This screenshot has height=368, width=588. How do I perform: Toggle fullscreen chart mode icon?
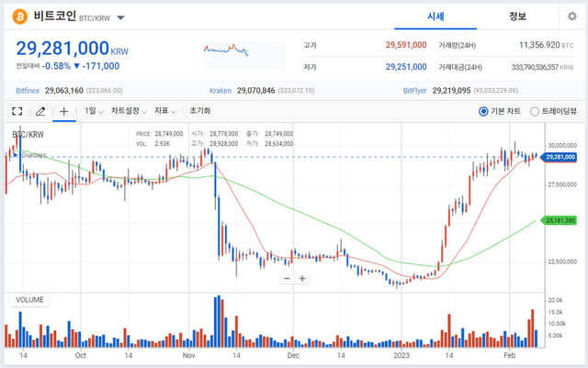(17, 111)
